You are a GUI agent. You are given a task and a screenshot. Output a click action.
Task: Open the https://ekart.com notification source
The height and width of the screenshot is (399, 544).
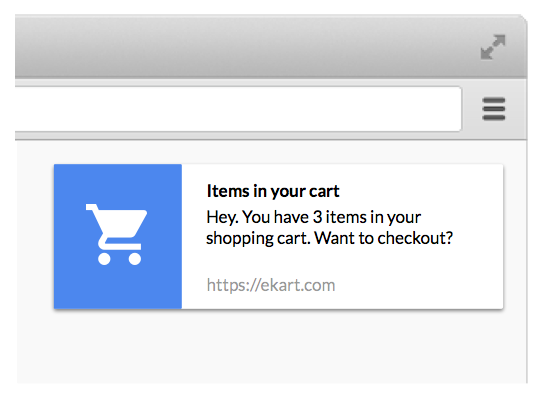point(271,285)
